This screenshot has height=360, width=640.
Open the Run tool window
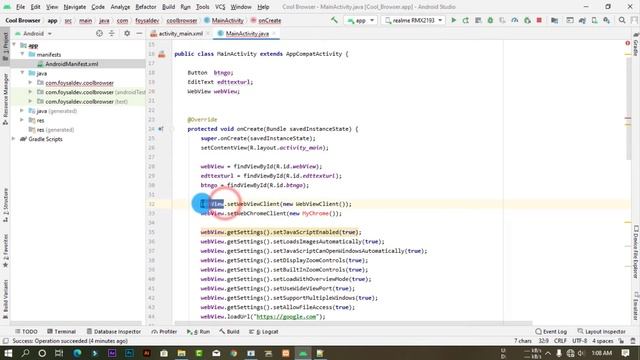tap(198, 331)
